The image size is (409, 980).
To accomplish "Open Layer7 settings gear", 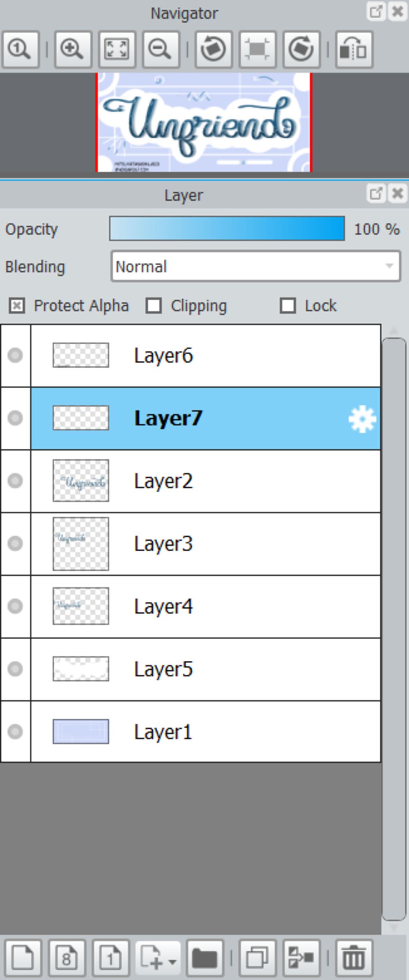I will tap(362, 419).
